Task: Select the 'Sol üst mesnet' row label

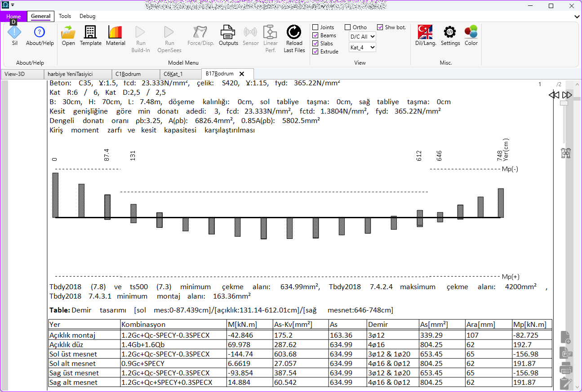Action: (74, 354)
